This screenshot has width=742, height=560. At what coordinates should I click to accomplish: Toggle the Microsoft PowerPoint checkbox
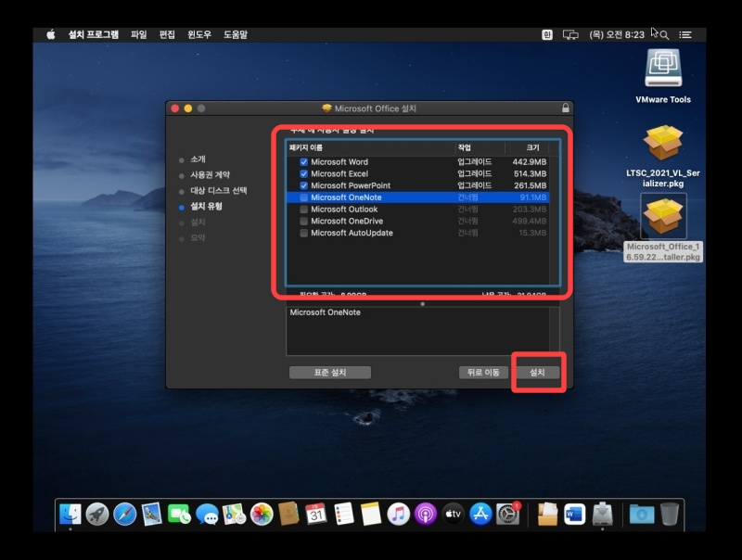304,185
